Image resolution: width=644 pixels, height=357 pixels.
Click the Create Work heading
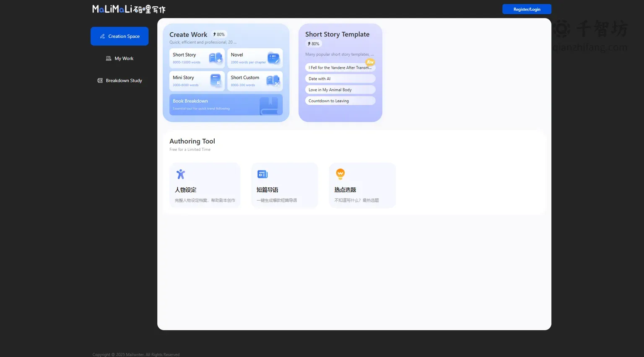point(188,35)
